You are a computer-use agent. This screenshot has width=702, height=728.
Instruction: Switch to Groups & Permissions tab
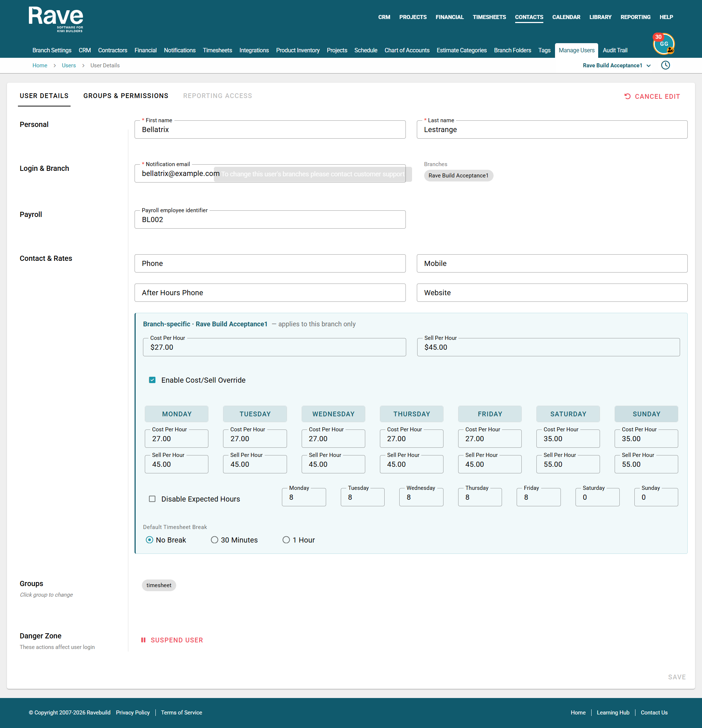(x=126, y=96)
